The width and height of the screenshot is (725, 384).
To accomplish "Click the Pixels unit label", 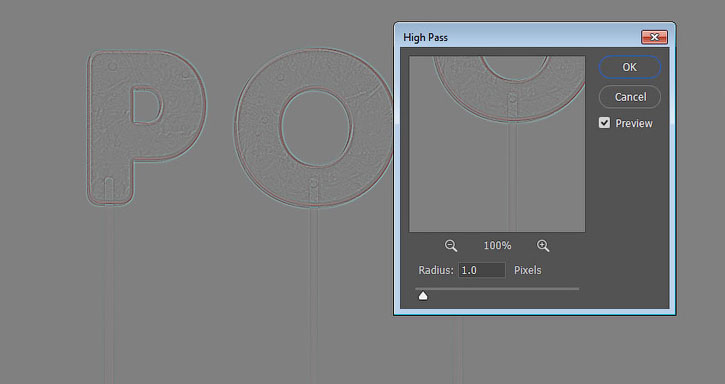I will [528, 270].
